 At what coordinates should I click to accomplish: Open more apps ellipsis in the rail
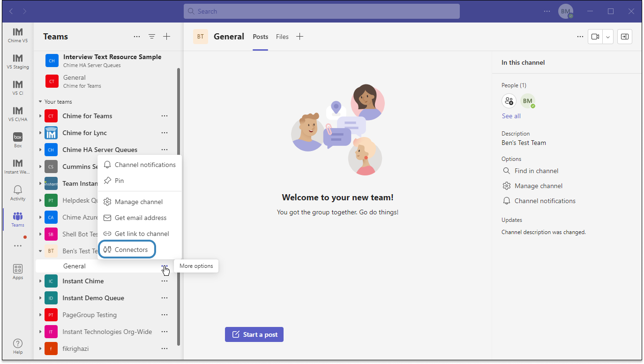(x=18, y=245)
